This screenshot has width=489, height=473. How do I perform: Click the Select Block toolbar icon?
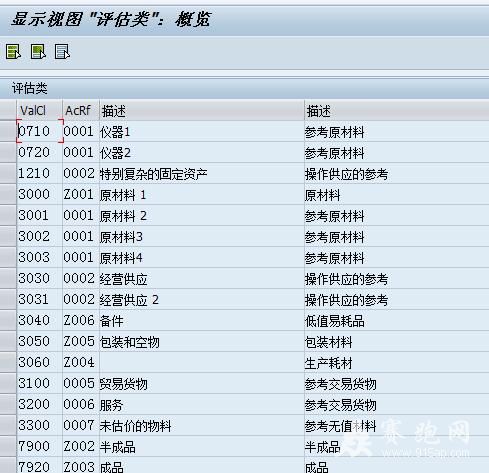pos(38,52)
